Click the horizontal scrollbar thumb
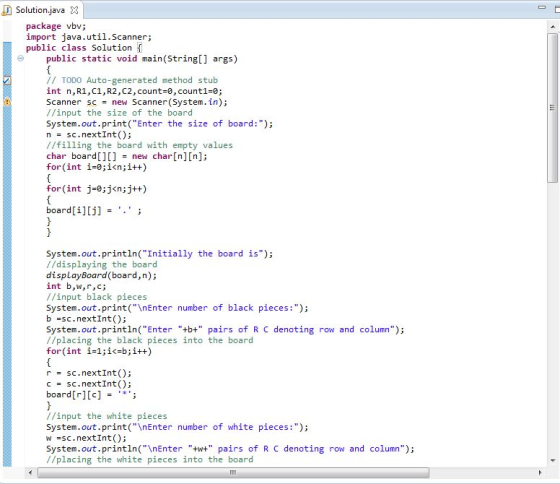The width and height of the screenshot is (560, 484). [233, 473]
